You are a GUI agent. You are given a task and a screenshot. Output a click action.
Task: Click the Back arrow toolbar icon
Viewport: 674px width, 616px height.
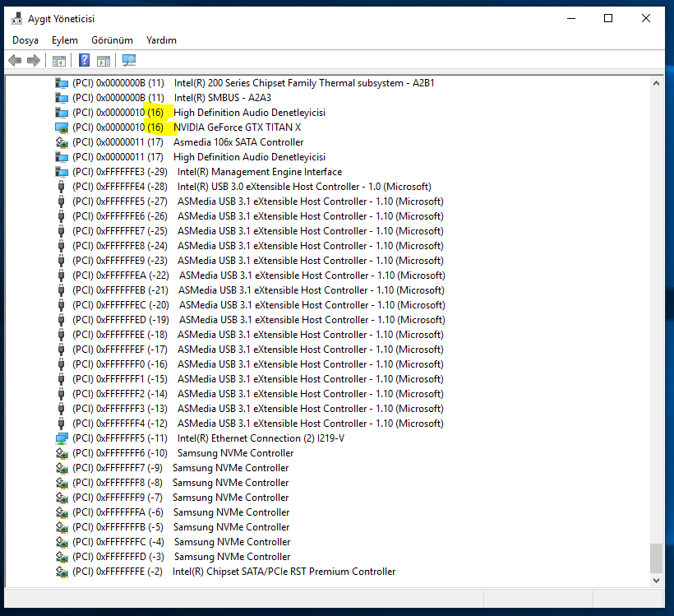(15, 61)
